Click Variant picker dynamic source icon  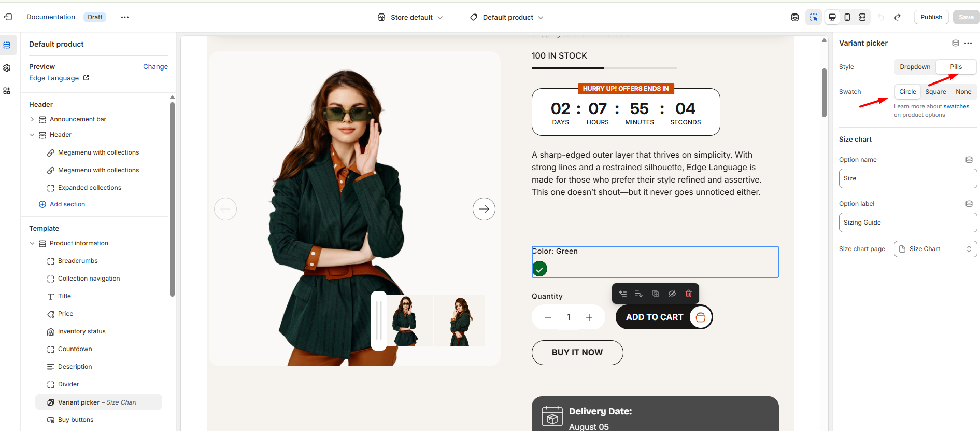point(956,43)
